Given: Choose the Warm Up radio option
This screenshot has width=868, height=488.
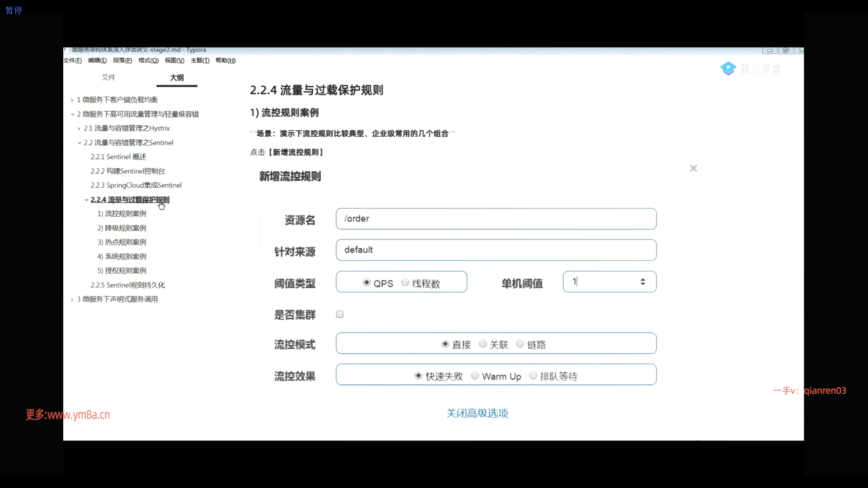Looking at the screenshot, I should pos(475,376).
